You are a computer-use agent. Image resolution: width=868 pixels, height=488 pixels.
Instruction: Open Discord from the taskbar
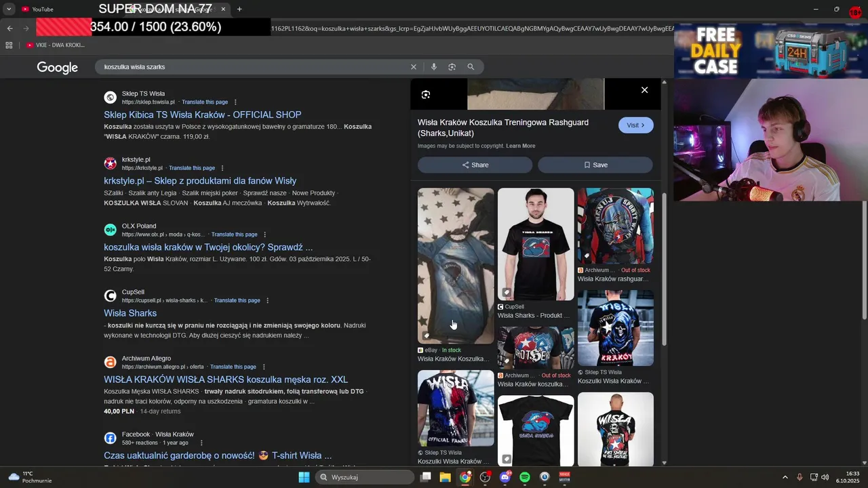point(505,477)
